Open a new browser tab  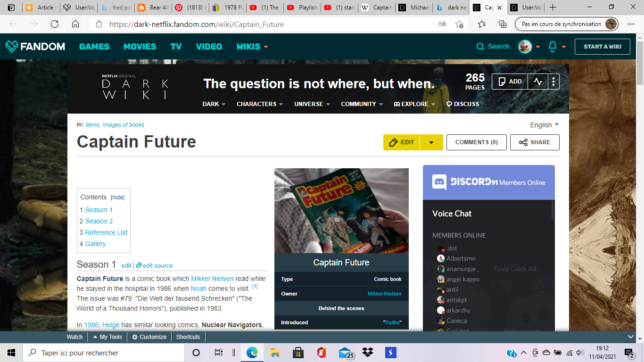tap(553, 8)
